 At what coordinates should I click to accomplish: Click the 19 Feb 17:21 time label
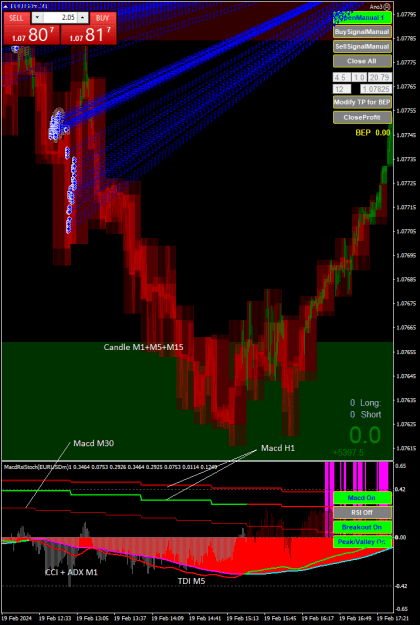pyautogui.click(x=393, y=617)
